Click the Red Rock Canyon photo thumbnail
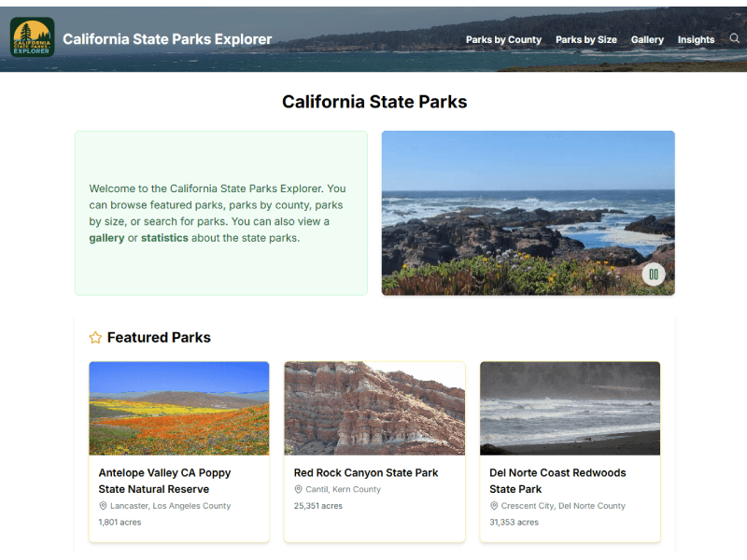Image resolution: width=747 pixels, height=560 pixels. tap(374, 408)
